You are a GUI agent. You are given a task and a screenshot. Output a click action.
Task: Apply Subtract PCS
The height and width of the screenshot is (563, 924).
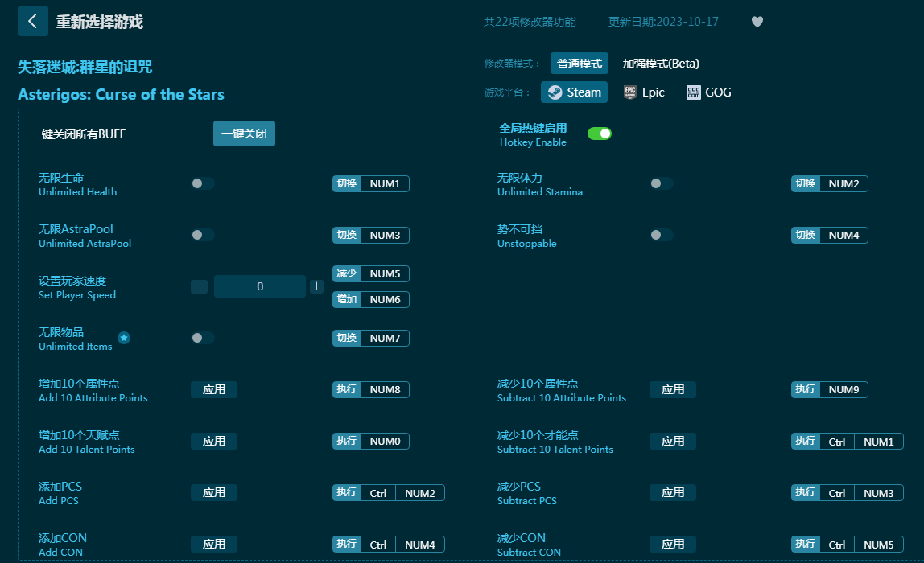[673, 493]
